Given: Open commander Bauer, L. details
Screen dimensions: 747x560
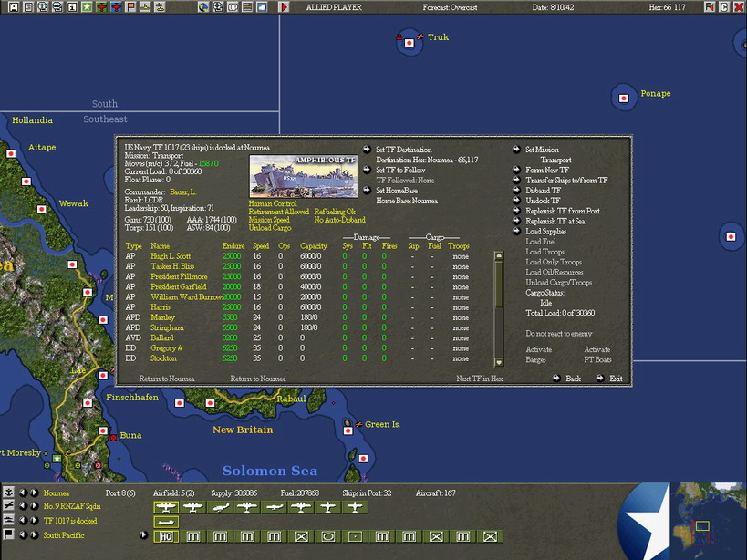Looking at the screenshot, I should pyautogui.click(x=183, y=192).
